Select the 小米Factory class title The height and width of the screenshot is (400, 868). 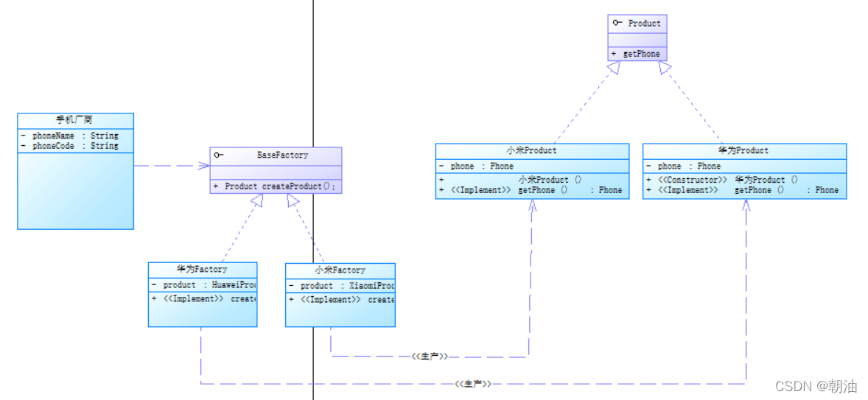pyautogui.click(x=340, y=270)
